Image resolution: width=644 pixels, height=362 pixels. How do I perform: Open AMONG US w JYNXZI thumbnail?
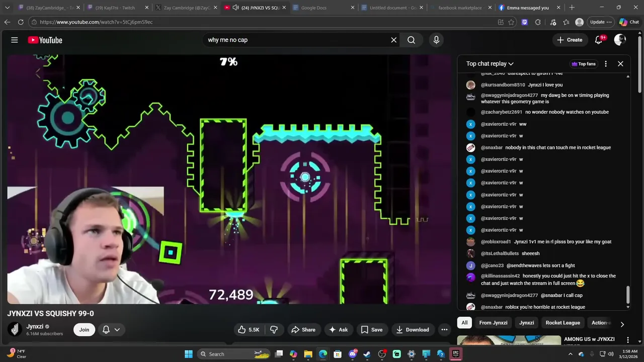pos(509,340)
